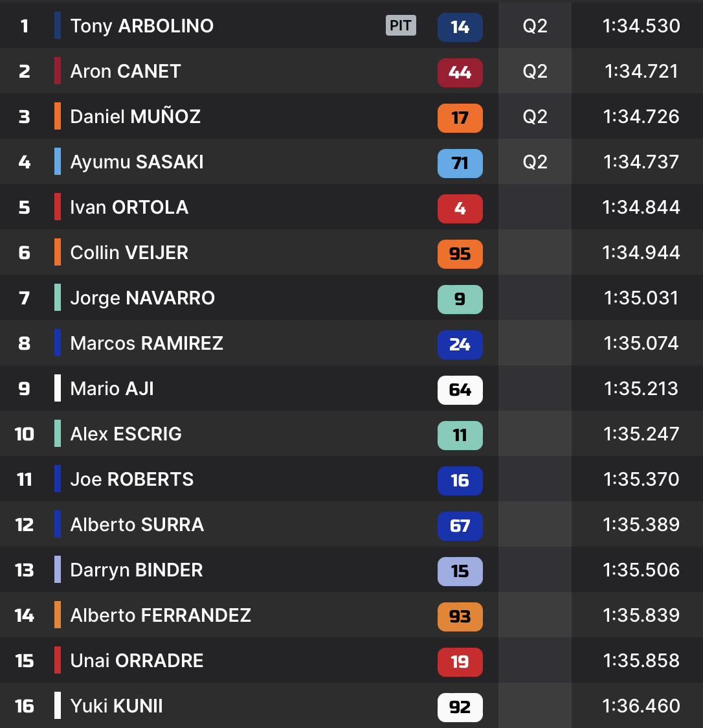The height and width of the screenshot is (728, 703).
Task: Click the light blue number 71 badge
Action: [x=460, y=163]
